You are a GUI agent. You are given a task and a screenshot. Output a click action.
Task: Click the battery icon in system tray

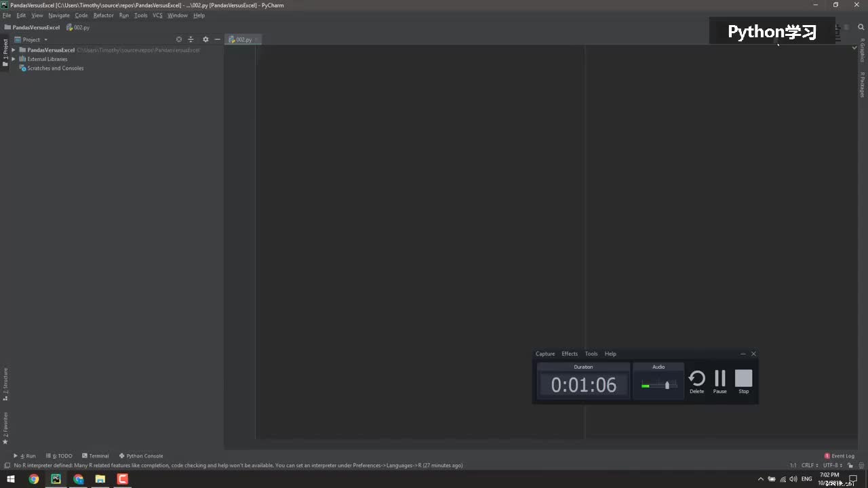(772, 479)
